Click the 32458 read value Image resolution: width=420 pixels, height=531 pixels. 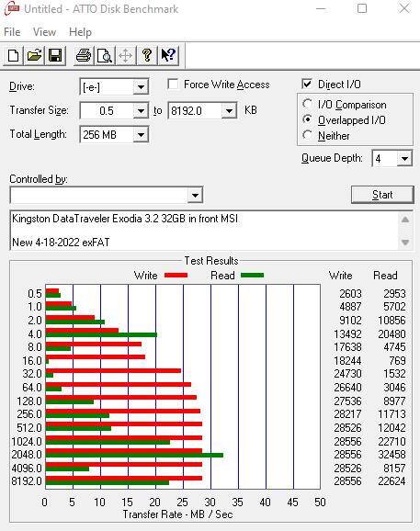coord(392,455)
